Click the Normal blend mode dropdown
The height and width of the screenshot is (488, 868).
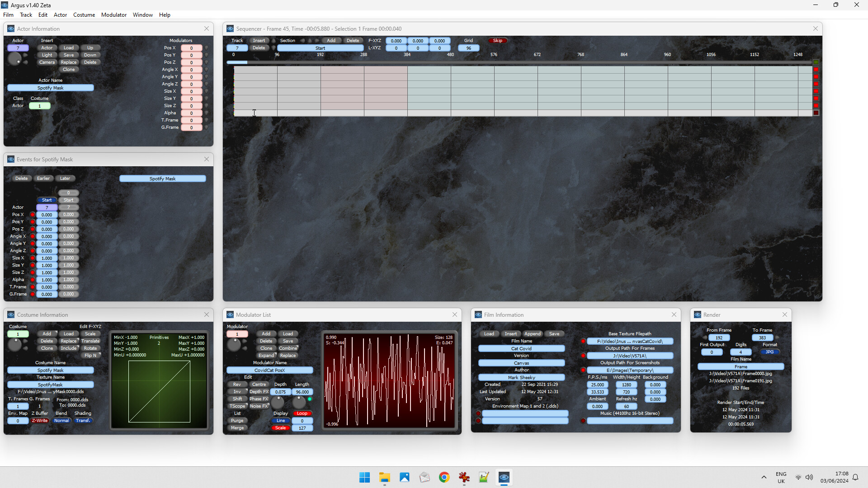pyautogui.click(x=61, y=420)
